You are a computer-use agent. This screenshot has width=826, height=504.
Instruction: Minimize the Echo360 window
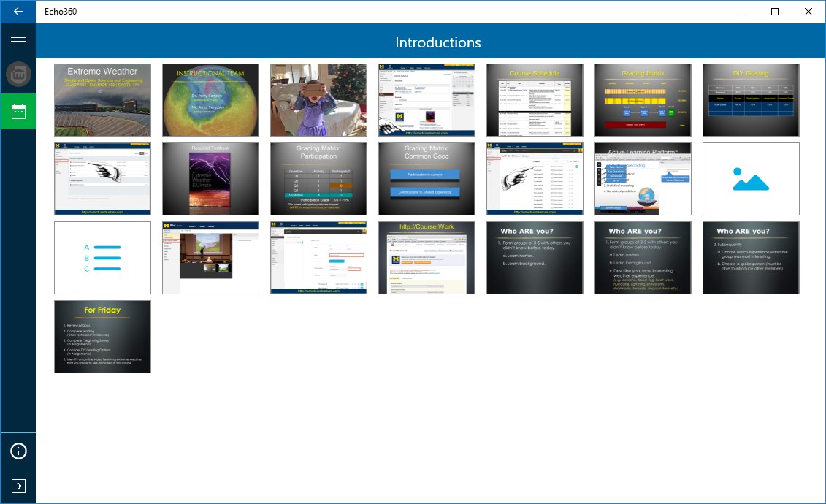click(x=741, y=12)
